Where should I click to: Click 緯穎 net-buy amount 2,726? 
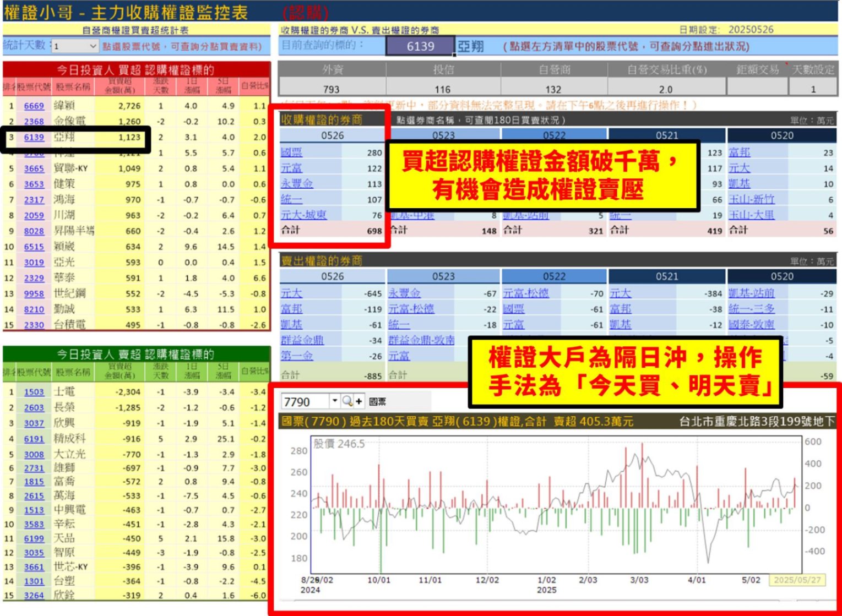130,106
